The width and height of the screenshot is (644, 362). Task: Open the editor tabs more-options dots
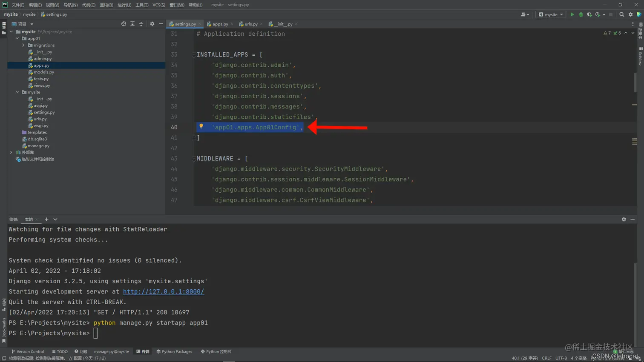tap(633, 24)
